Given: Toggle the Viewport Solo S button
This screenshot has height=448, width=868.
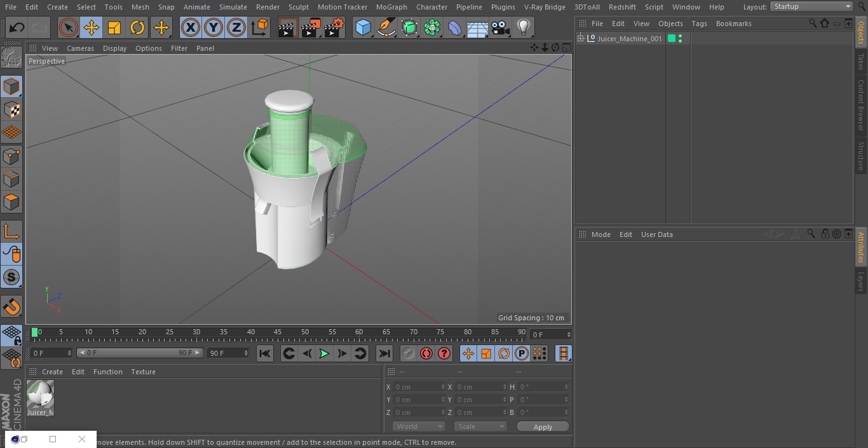Looking at the screenshot, I should 11,277.
